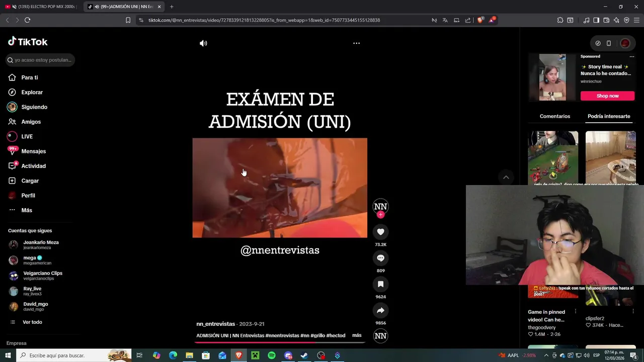644x362 pixels.
Task: Share the video using the arrow icon
Action: click(380, 310)
